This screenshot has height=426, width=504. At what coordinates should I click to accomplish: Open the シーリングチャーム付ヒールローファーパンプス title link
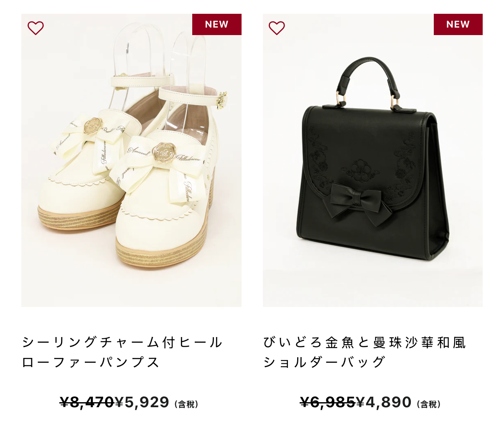[x=122, y=352]
